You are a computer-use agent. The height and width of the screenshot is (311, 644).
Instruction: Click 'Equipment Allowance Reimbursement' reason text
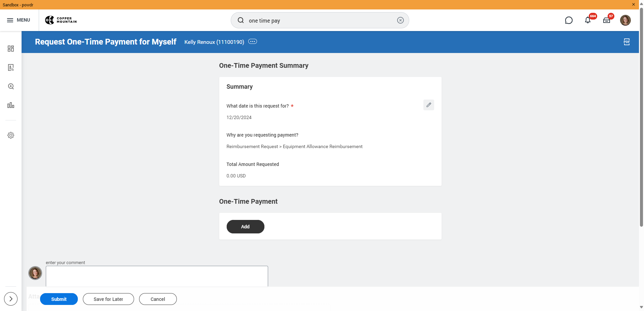pos(323,146)
